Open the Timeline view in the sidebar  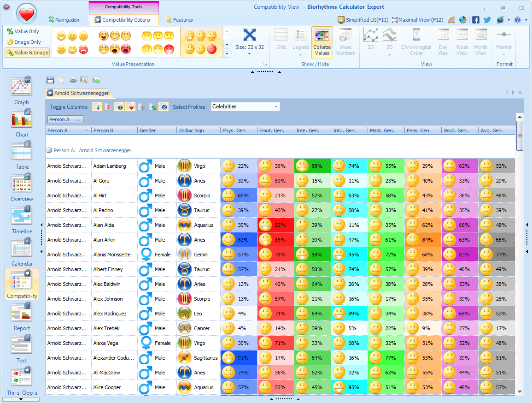(22, 219)
